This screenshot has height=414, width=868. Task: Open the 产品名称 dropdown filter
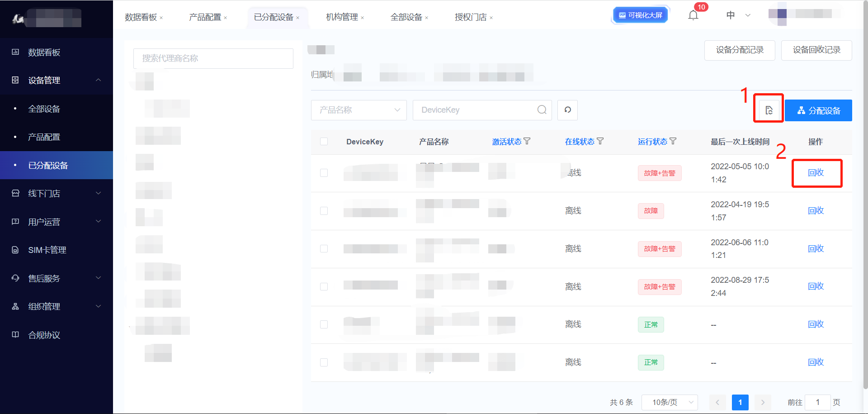coord(359,110)
